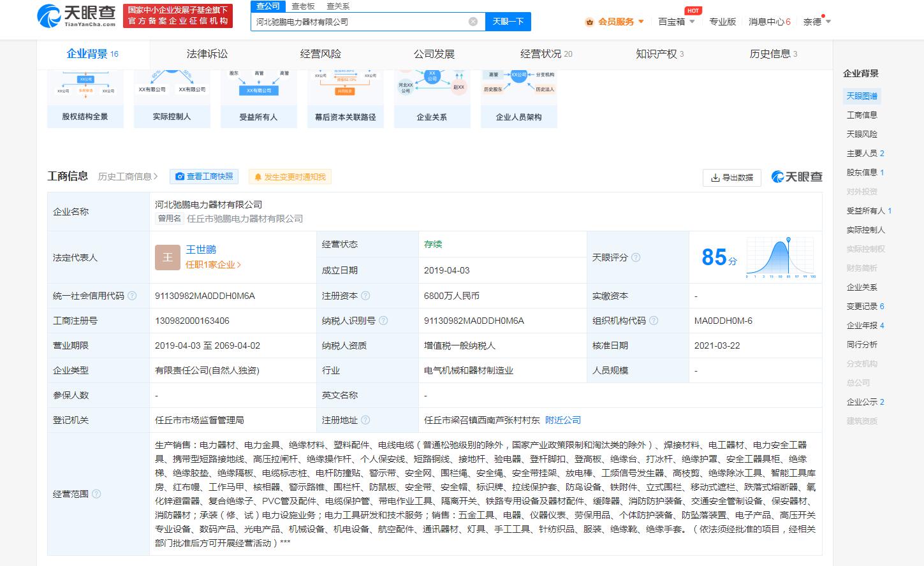Screen dimensions: 924x566
Task: Click the 王 avatar of legal representative
Action: tap(168, 258)
